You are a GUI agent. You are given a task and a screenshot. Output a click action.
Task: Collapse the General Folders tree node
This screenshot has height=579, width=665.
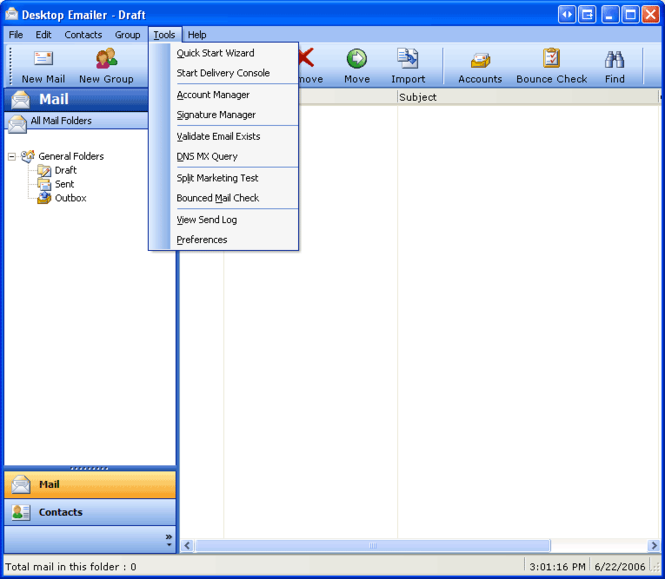pyautogui.click(x=12, y=157)
